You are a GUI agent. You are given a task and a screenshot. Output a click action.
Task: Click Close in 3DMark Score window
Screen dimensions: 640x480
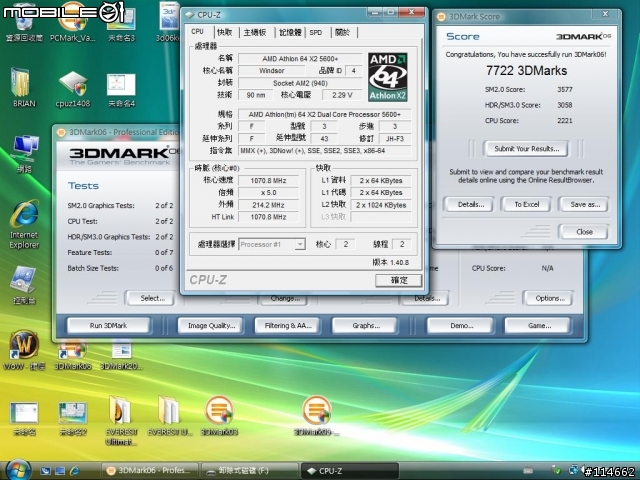[x=584, y=232]
